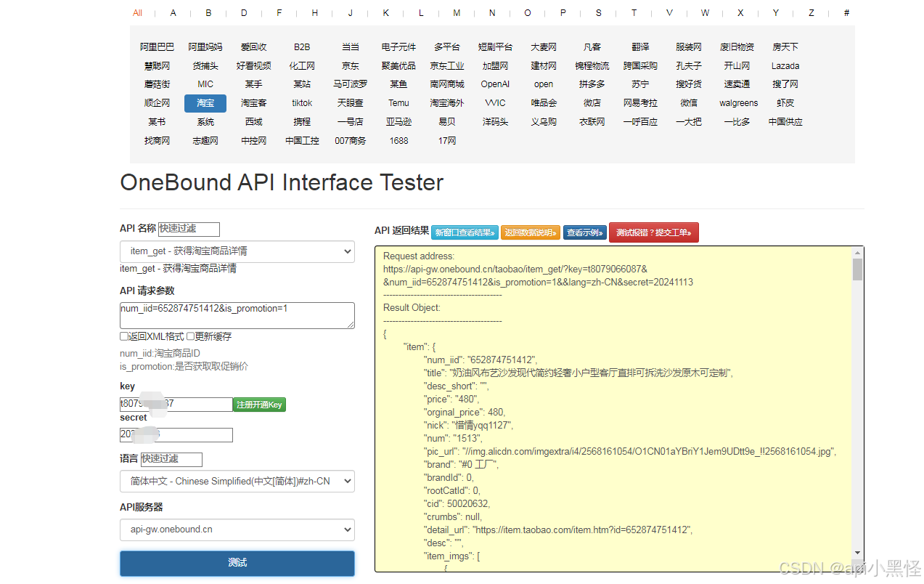Image resolution: width=924 pixels, height=584 pixels.
Task: Open results via 新窗口查看结果 button
Action: pos(465,232)
